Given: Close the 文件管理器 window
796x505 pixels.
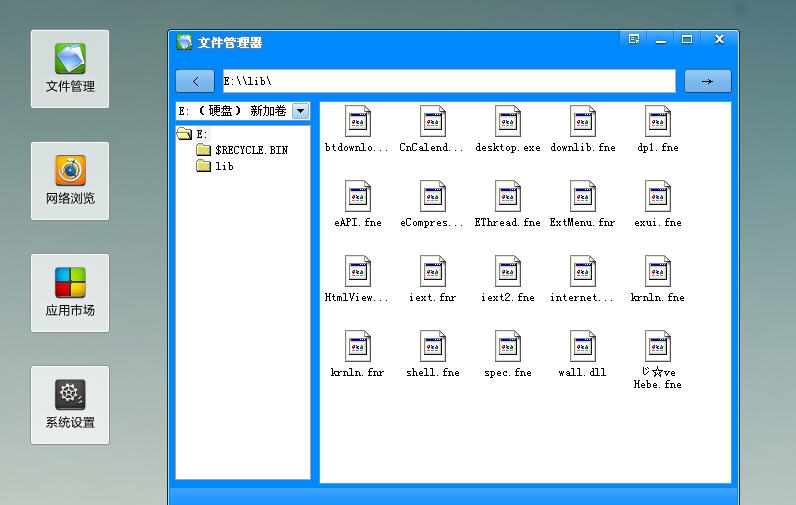Looking at the screenshot, I should coord(719,39).
